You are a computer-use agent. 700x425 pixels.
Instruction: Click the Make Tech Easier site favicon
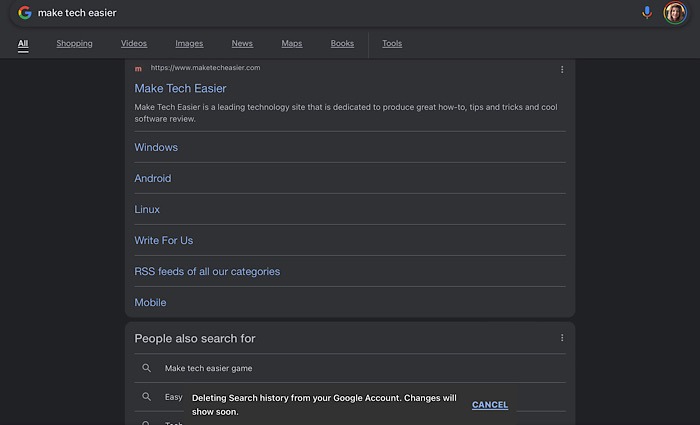[x=139, y=69]
